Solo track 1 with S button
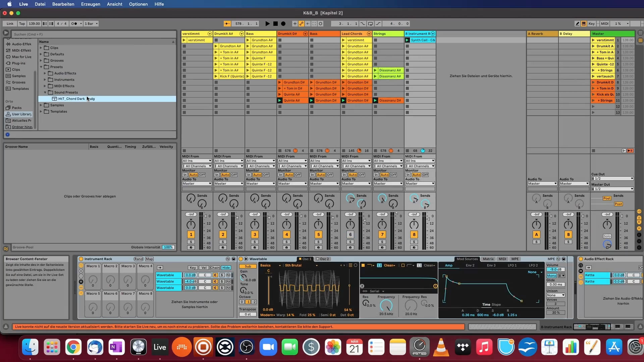The width and height of the screenshot is (644, 362). (x=191, y=242)
